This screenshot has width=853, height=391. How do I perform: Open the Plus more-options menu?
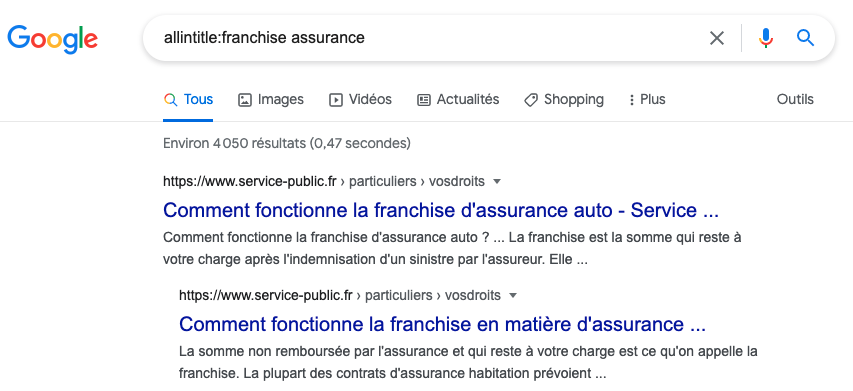coord(647,100)
